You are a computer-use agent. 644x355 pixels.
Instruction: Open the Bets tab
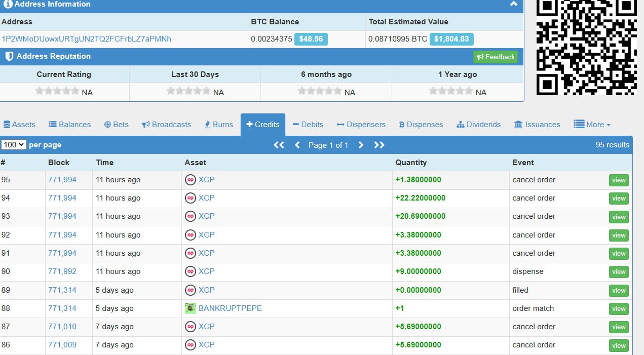[x=117, y=125]
